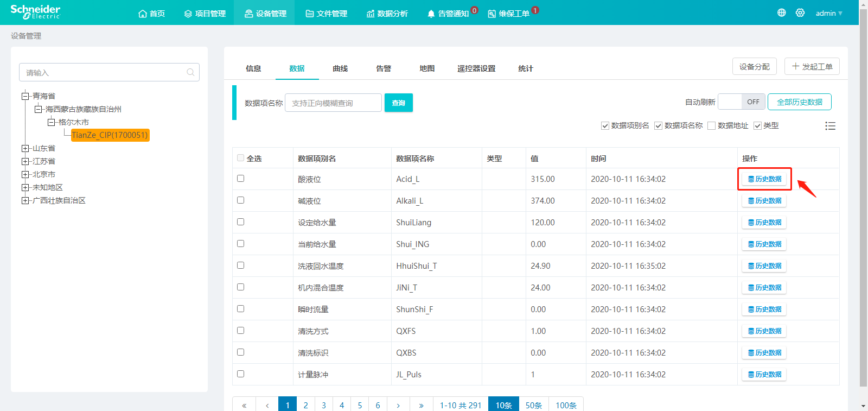Screen dimensions: 868x411
Task: Open history data for QXBS
Action: (764, 353)
